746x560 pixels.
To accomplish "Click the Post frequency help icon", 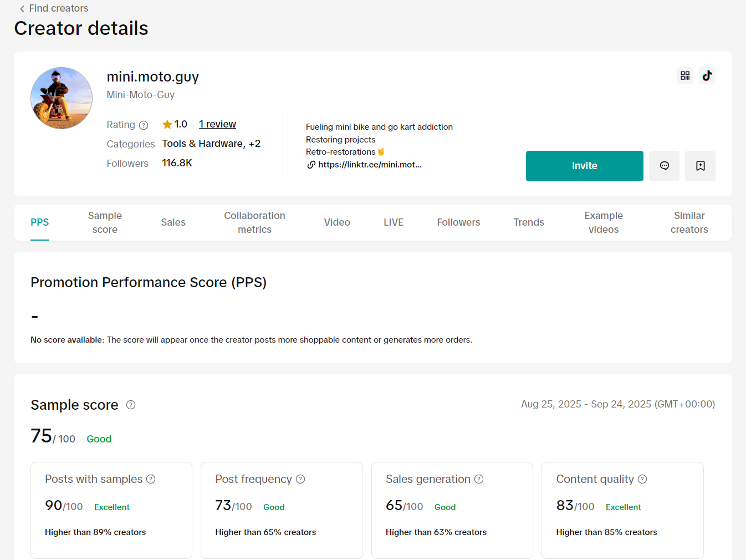I will coord(300,479).
